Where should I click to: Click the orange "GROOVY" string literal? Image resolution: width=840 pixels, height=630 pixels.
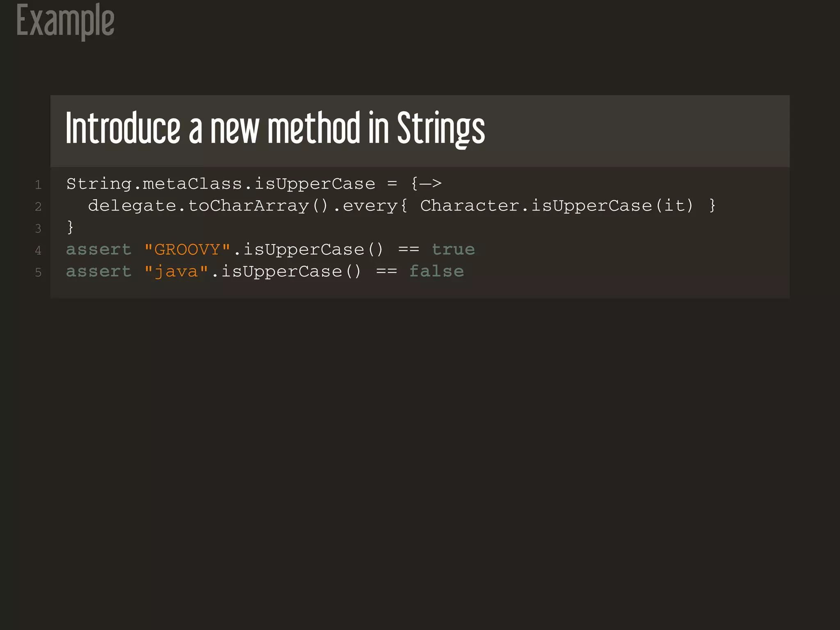tap(187, 249)
